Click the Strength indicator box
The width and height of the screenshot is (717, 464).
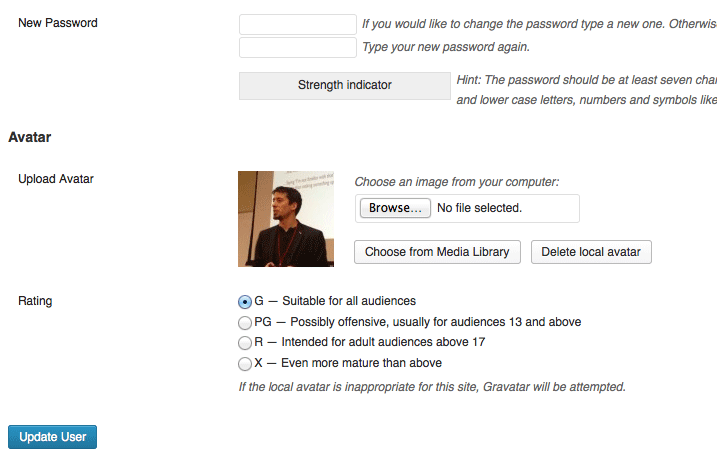tap(345, 85)
